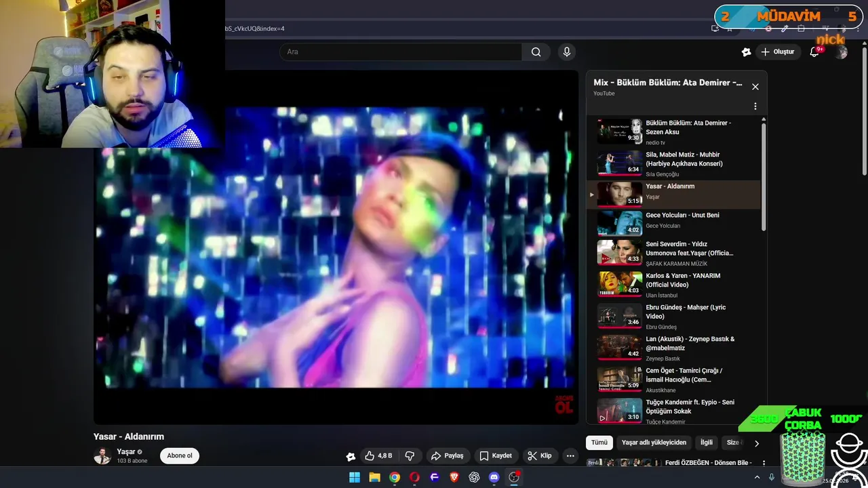Open the ChatGPT taskbar icon

coord(474,477)
